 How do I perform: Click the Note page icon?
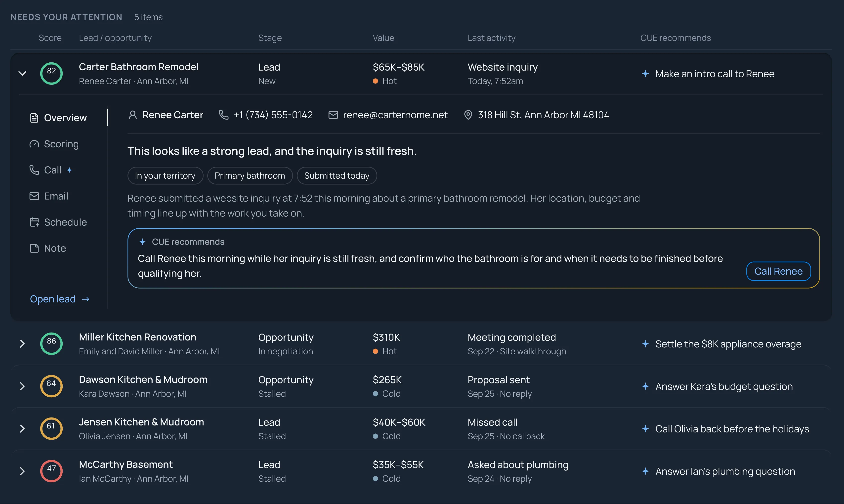[x=34, y=249]
